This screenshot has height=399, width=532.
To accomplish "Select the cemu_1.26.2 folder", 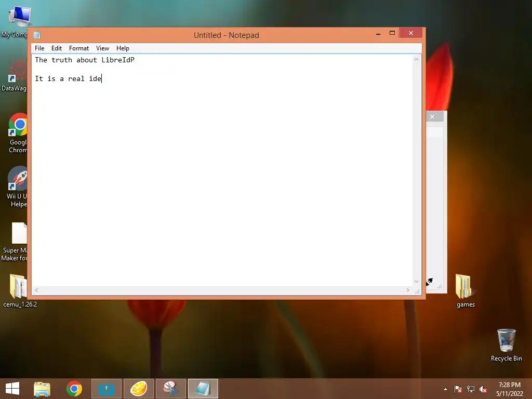I will coord(19,290).
